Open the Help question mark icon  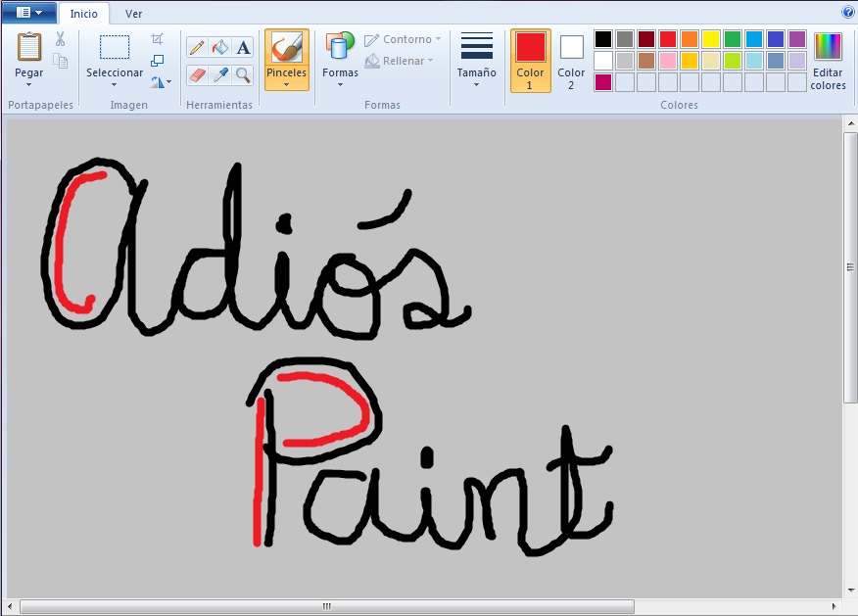click(847, 12)
